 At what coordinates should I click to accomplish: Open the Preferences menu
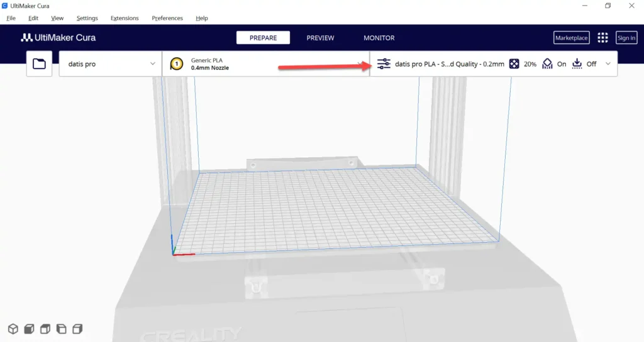pyautogui.click(x=167, y=18)
